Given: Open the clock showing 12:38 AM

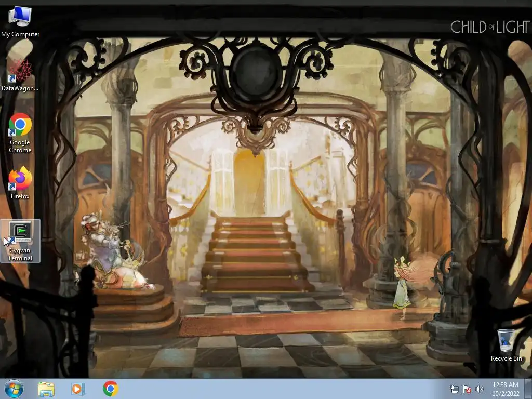Looking at the screenshot, I should 506,389.
